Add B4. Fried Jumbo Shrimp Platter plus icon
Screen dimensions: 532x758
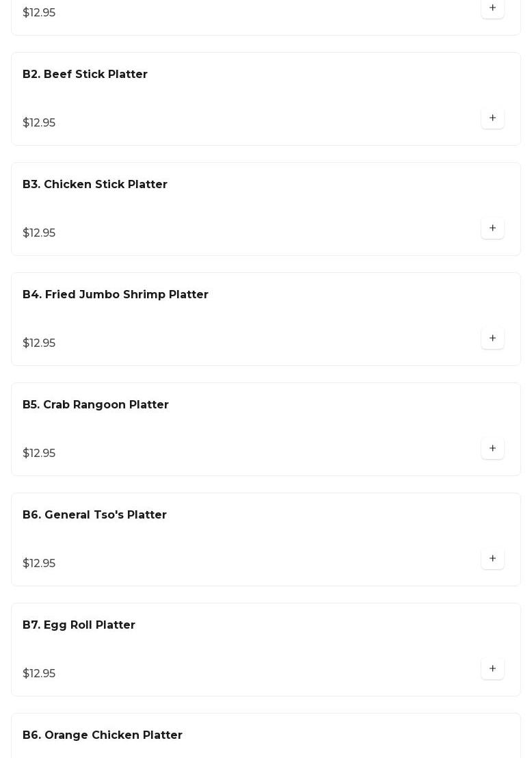(x=492, y=339)
